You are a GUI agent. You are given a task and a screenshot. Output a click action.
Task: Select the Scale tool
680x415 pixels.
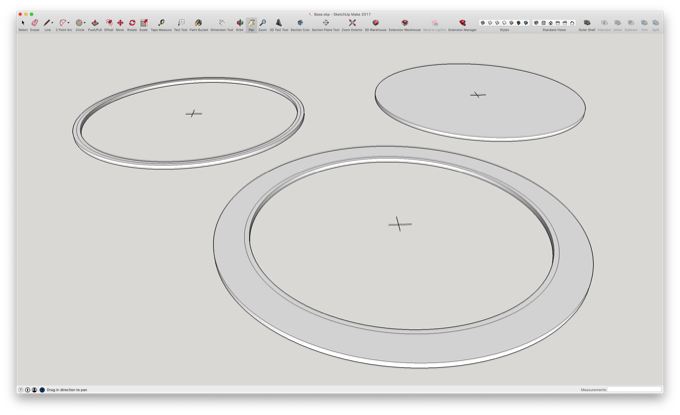(x=144, y=23)
